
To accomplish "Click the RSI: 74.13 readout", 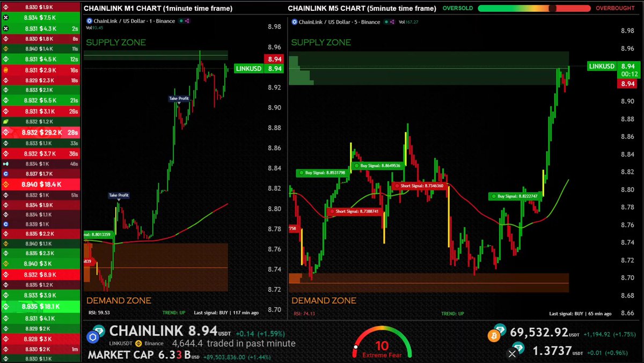I will click(304, 314).
